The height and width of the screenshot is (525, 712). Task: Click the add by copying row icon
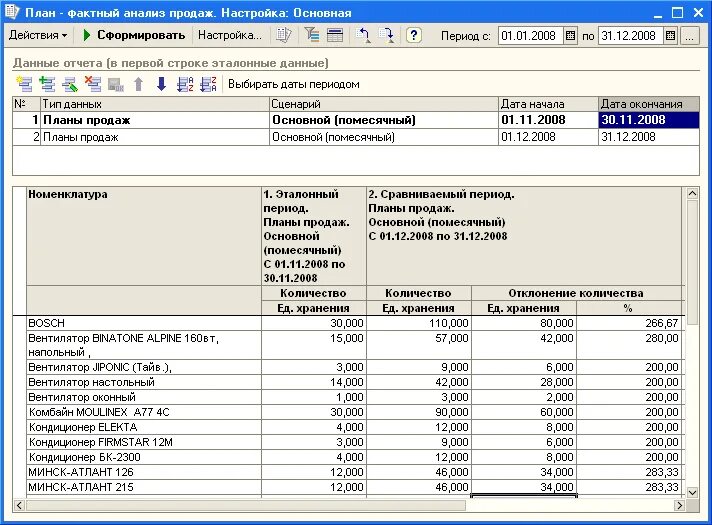point(47,84)
